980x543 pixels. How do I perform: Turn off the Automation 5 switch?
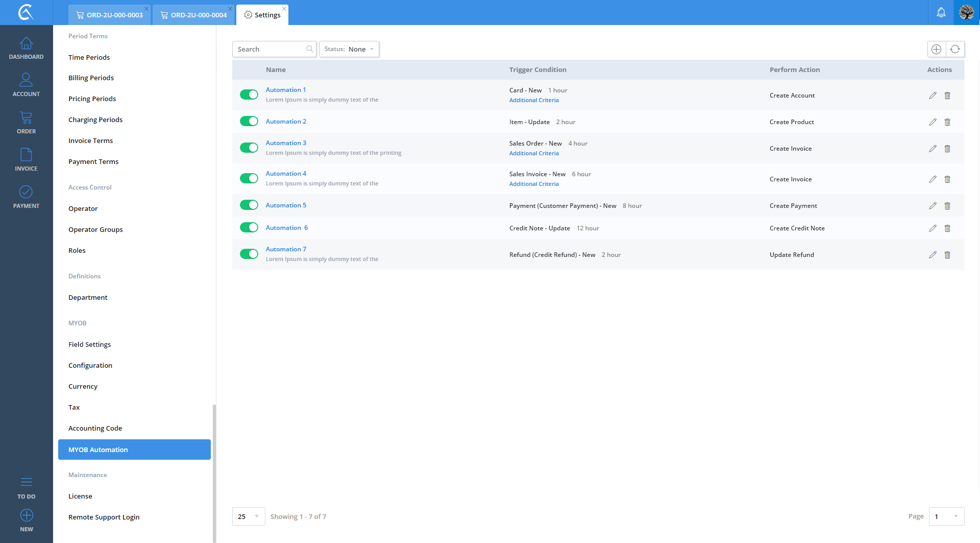coord(249,205)
